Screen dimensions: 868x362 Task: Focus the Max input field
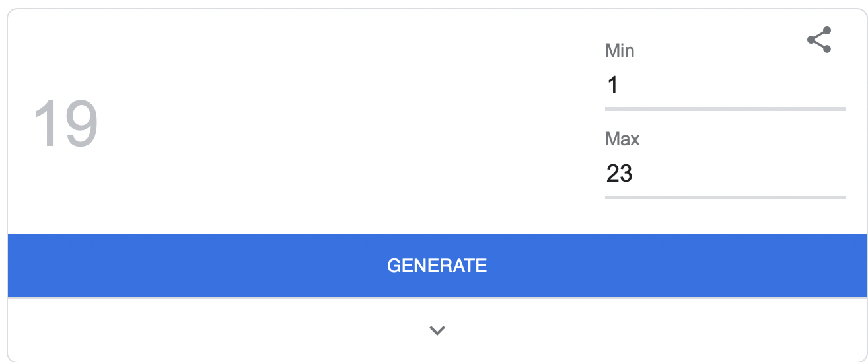tap(725, 174)
